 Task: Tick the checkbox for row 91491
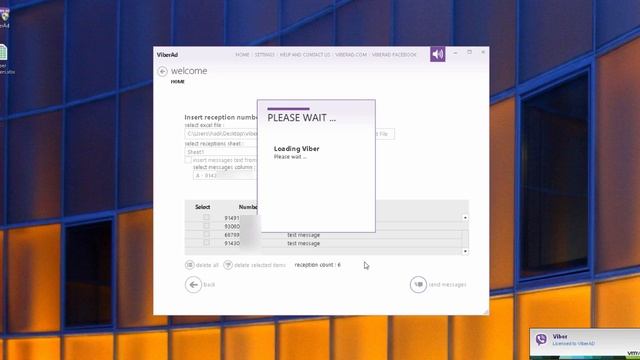point(206,218)
